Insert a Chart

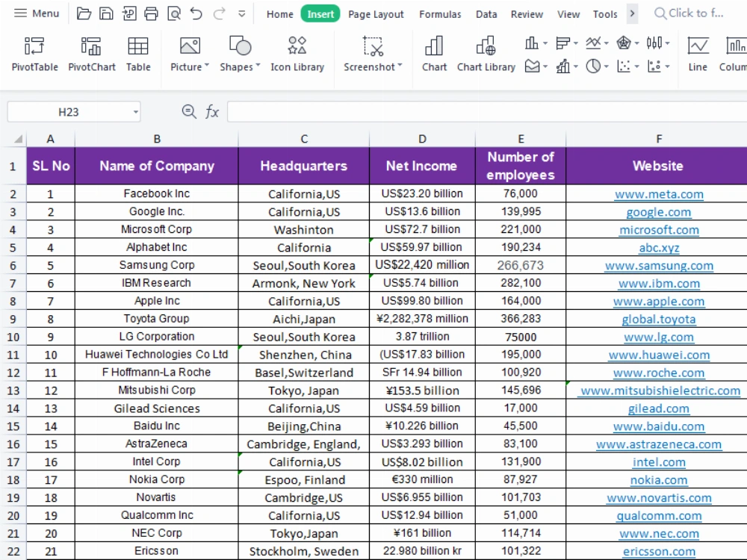pos(434,55)
